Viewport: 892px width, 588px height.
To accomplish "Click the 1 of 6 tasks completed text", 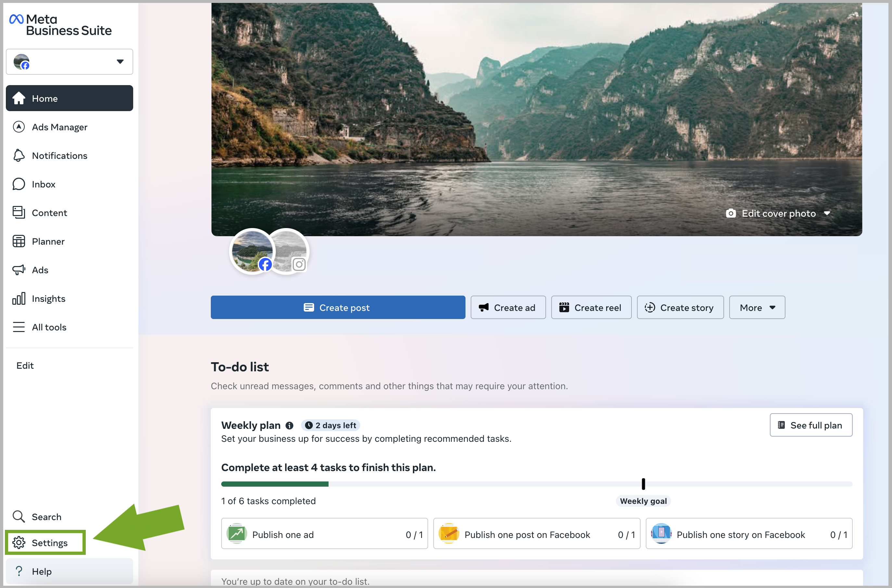I will (x=268, y=501).
